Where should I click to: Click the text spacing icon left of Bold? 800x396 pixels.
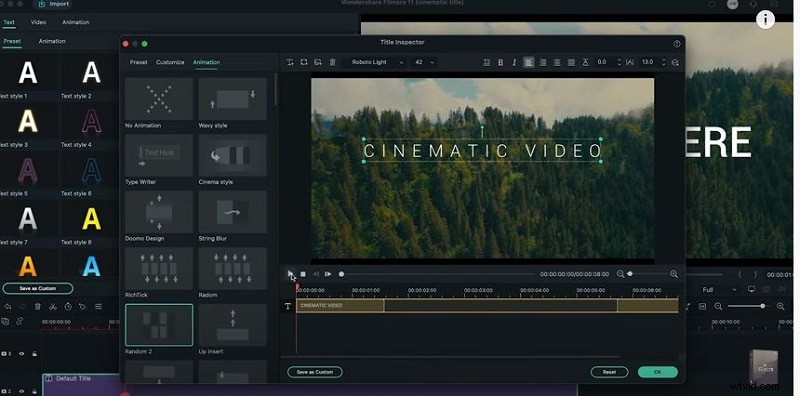click(486, 62)
